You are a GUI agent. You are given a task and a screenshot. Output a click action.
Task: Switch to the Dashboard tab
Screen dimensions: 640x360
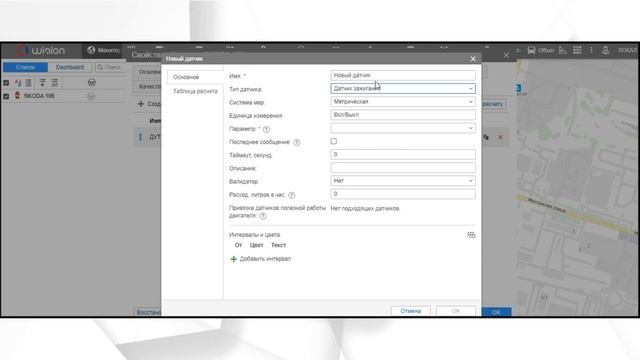70,67
